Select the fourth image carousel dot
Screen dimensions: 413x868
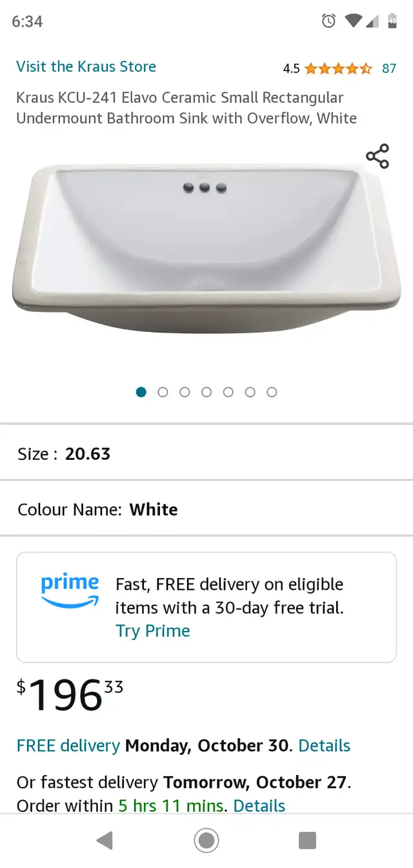[206, 392]
